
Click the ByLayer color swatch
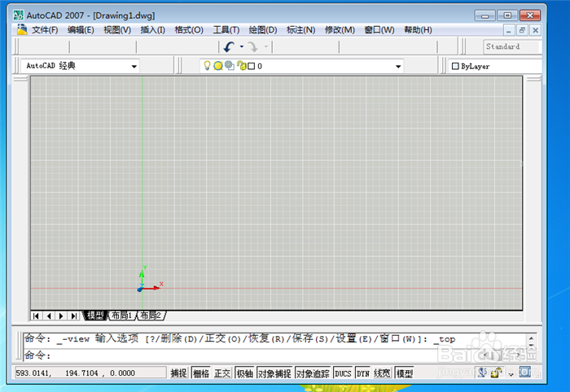click(455, 66)
